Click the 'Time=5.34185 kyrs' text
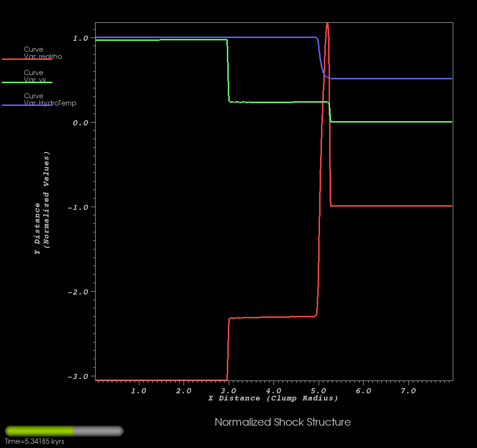Image resolution: width=477 pixels, height=448 pixels. coord(34,441)
